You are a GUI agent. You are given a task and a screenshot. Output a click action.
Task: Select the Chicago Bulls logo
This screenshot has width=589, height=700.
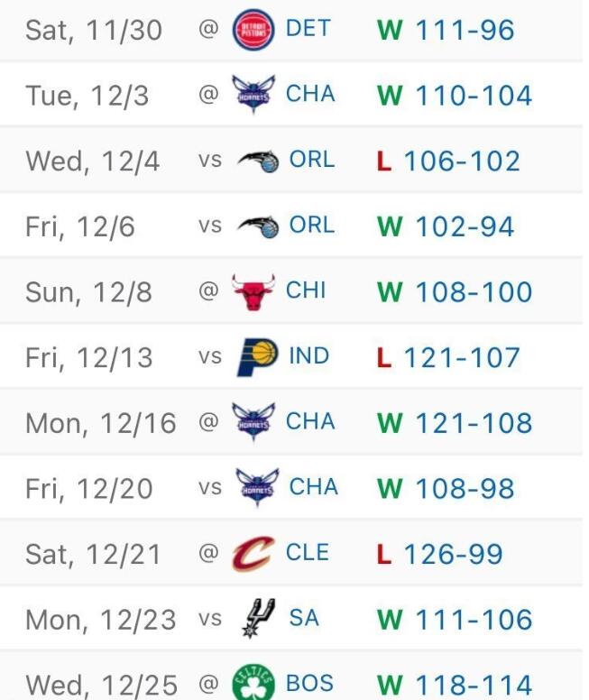253,292
